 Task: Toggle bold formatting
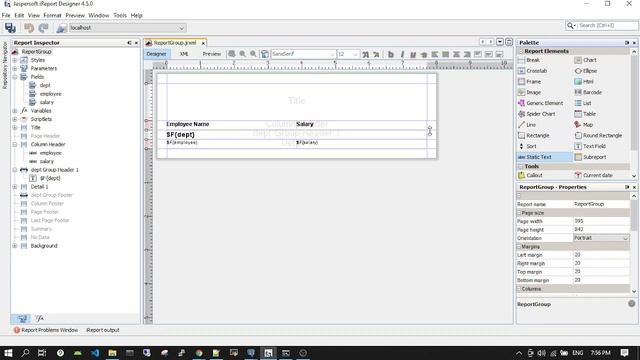click(x=391, y=54)
